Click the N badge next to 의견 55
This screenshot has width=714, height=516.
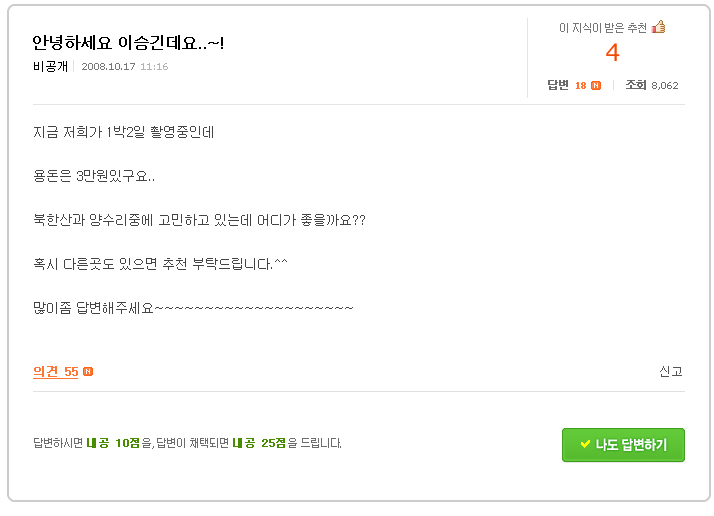pyautogui.click(x=88, y=372)
